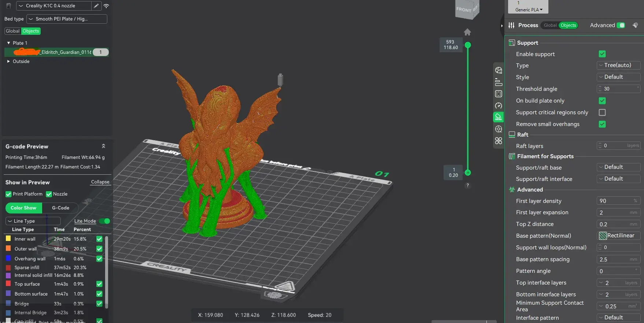Check Support critical regions only box
Viewport: 644px width, 323px height.
tap(602, 112)
